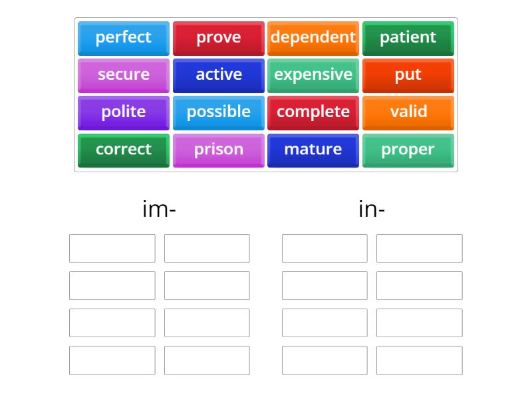Image resolution: width=532 pixels, height=399 pixels.
Task: Select the 'prison' tile
Action: point(218,150)
